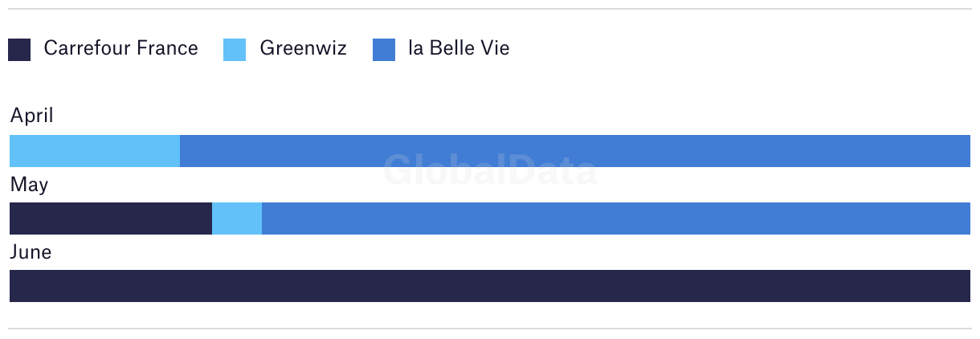
Task: Select Carrefour France bar for June
Action: pos(490,286)
